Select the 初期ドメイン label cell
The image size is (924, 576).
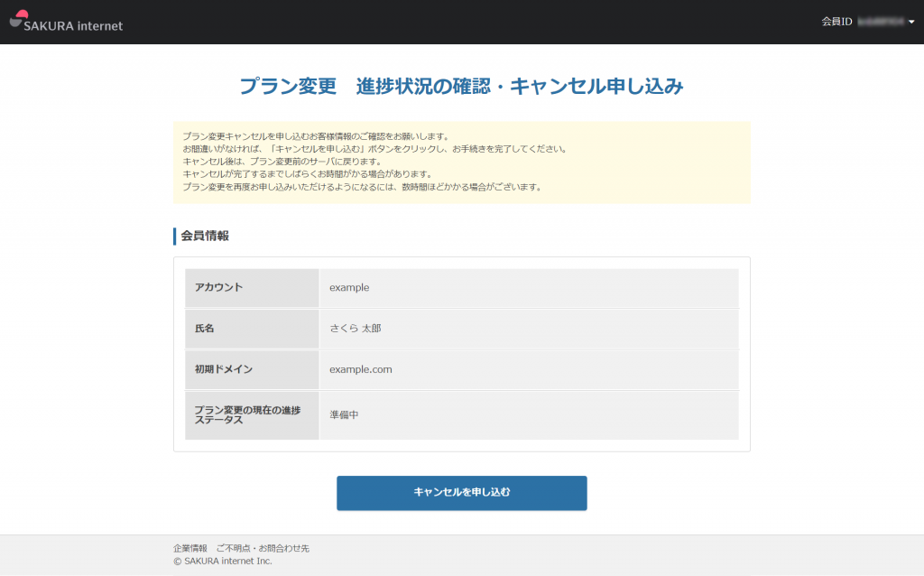252,369
